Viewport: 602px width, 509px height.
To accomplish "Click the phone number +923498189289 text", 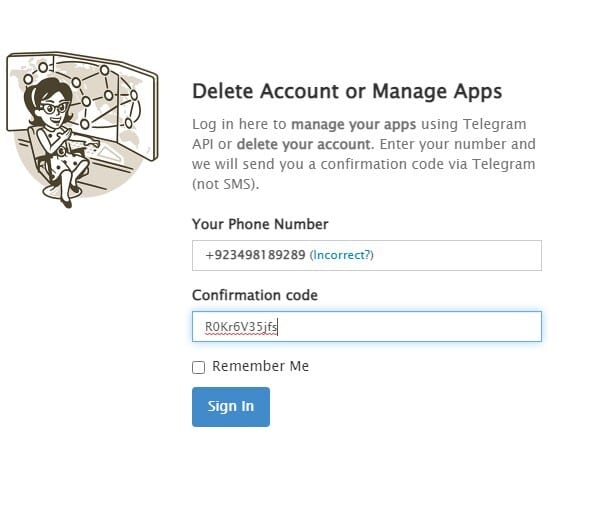I will pyautogui.click(x=255, y=255).
